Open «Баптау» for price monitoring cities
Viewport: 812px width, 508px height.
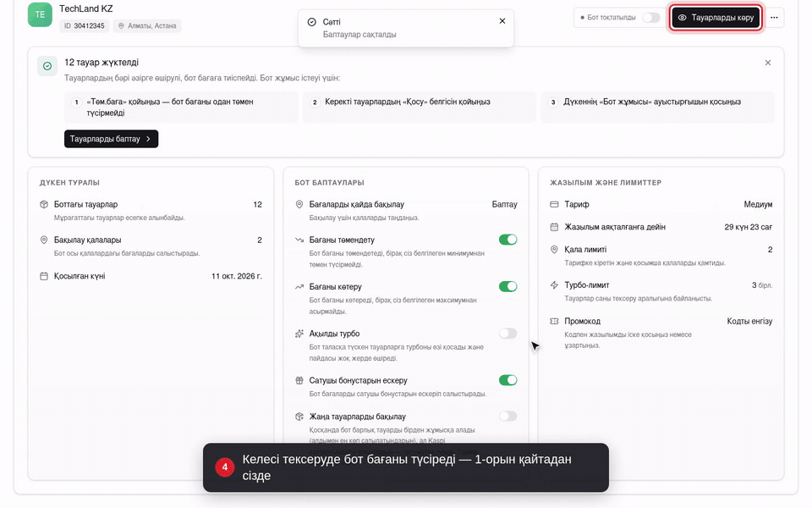tap(504, 204)
